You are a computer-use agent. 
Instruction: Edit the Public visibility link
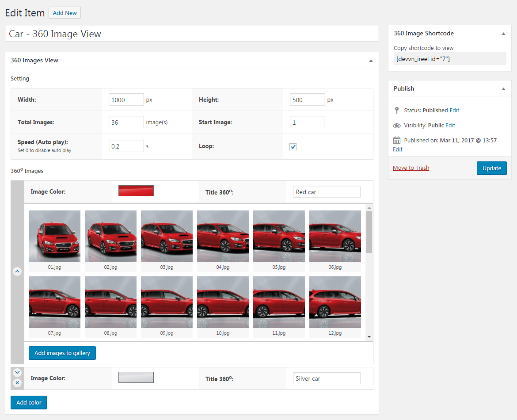point(450,126)
